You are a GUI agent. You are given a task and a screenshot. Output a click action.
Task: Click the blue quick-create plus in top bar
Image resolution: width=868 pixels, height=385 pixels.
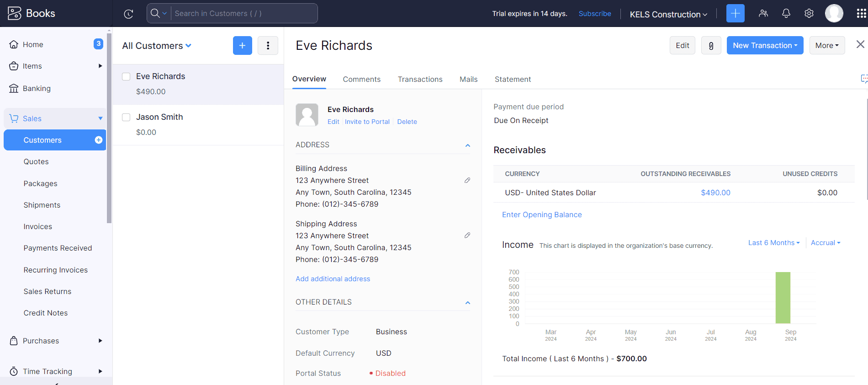[736, 13]
